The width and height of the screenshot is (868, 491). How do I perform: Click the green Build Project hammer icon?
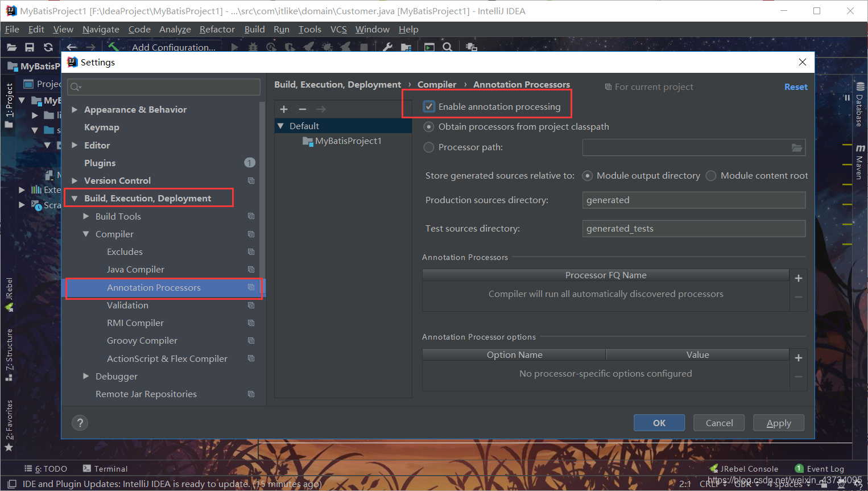pyautogui.click(x=113, y=47)
